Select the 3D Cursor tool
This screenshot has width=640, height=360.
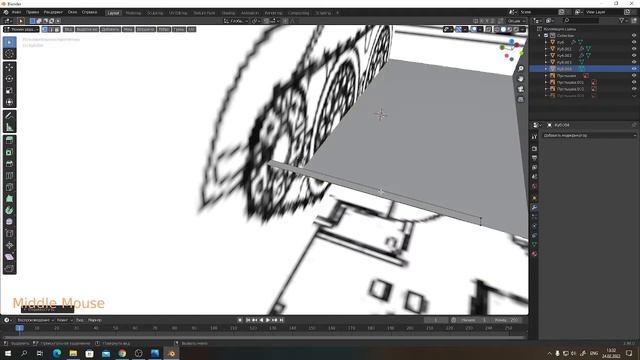9,54
